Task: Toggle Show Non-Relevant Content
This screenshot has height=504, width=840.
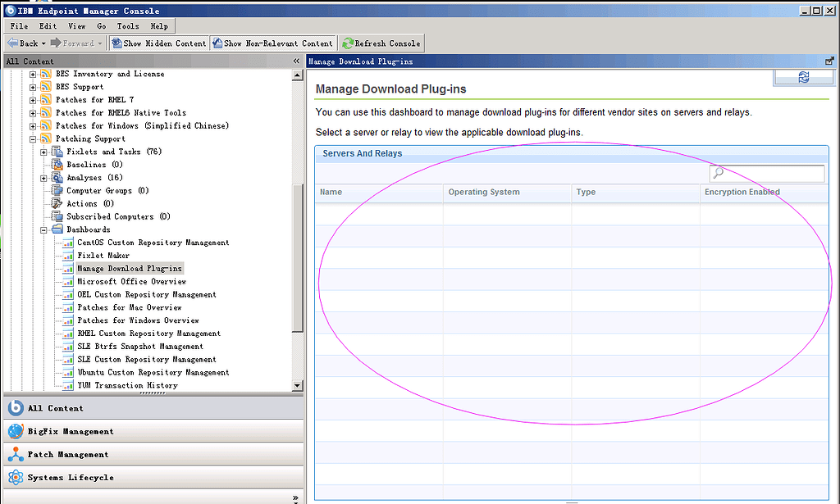Action: pyautogui.click(x=273, y=43)
